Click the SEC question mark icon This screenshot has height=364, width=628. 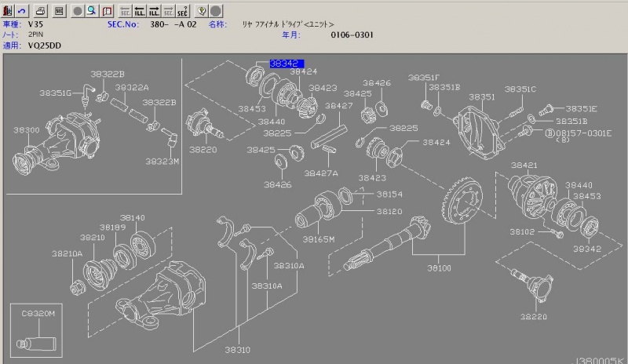click(x=181, y=11)
